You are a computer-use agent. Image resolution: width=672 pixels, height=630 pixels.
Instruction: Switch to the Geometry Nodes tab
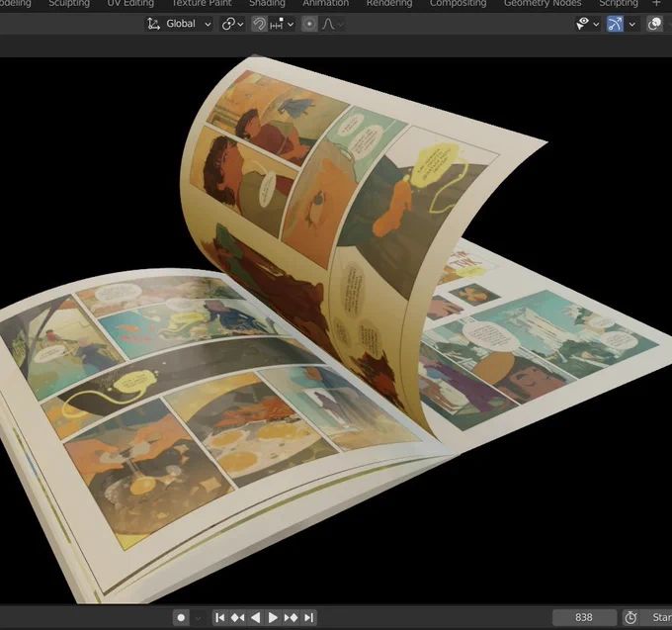pyautogui.click(x=543, y=3)
